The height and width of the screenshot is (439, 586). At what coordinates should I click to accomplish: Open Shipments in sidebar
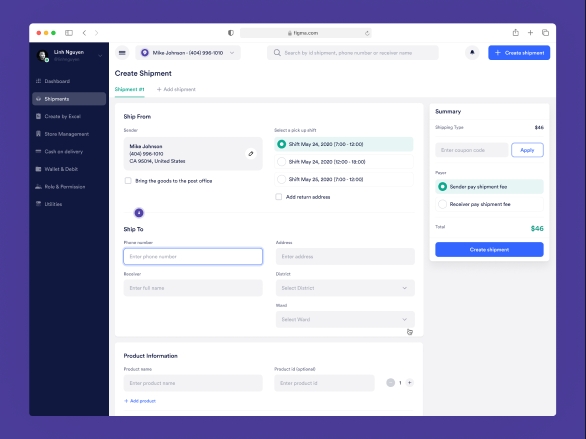[69, 99]
